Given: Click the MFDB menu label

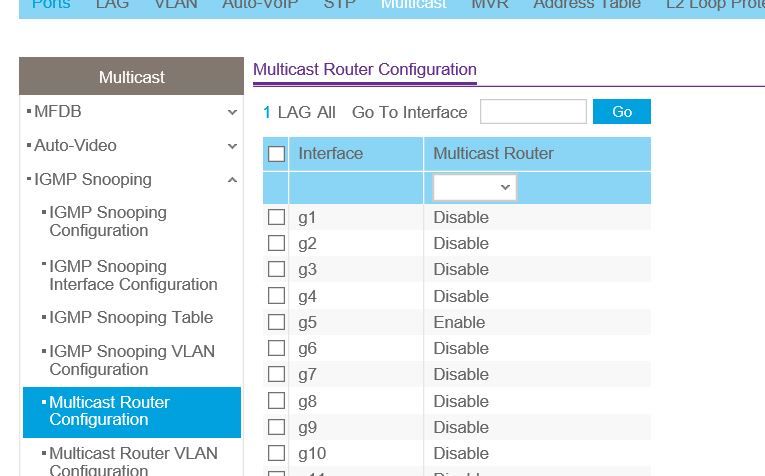Looking at the screenshot, I should point(58,112).
